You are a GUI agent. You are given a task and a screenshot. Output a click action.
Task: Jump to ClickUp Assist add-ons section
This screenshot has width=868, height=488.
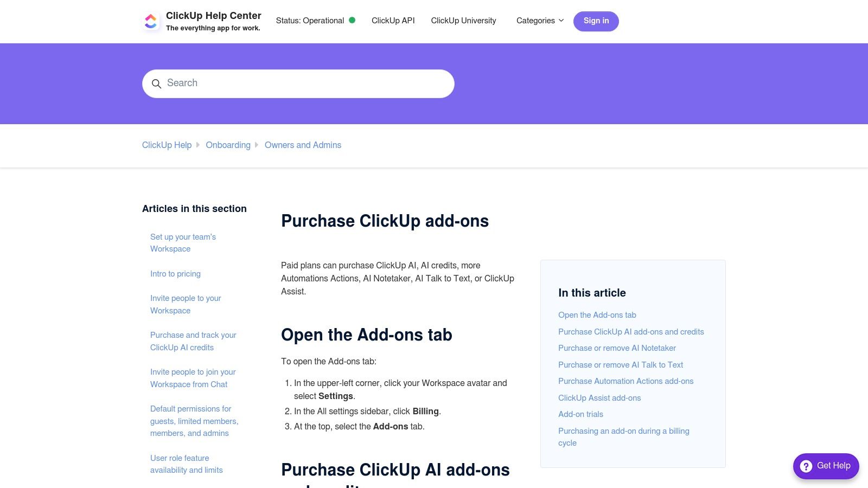(599, 398)
